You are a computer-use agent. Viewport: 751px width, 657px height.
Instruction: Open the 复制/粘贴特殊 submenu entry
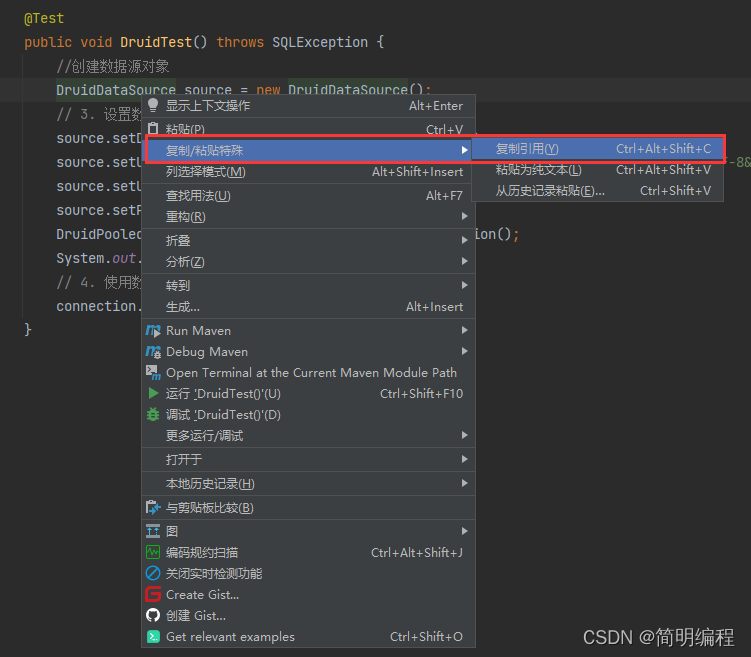coord(308,150)
